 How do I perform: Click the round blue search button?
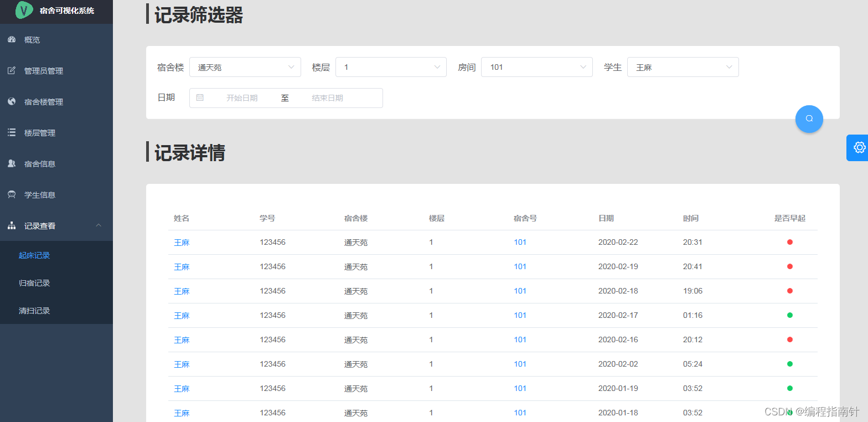click(x=809, y=119)
